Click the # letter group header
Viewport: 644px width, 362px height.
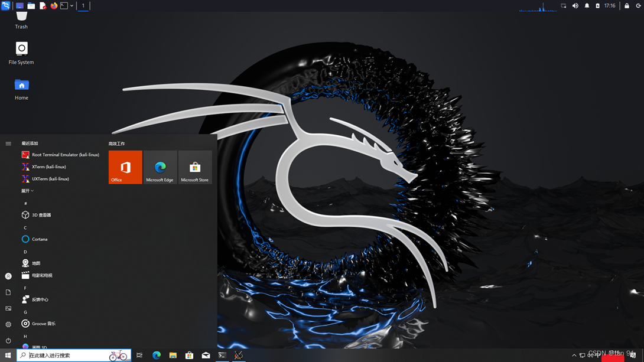point(25,203)
